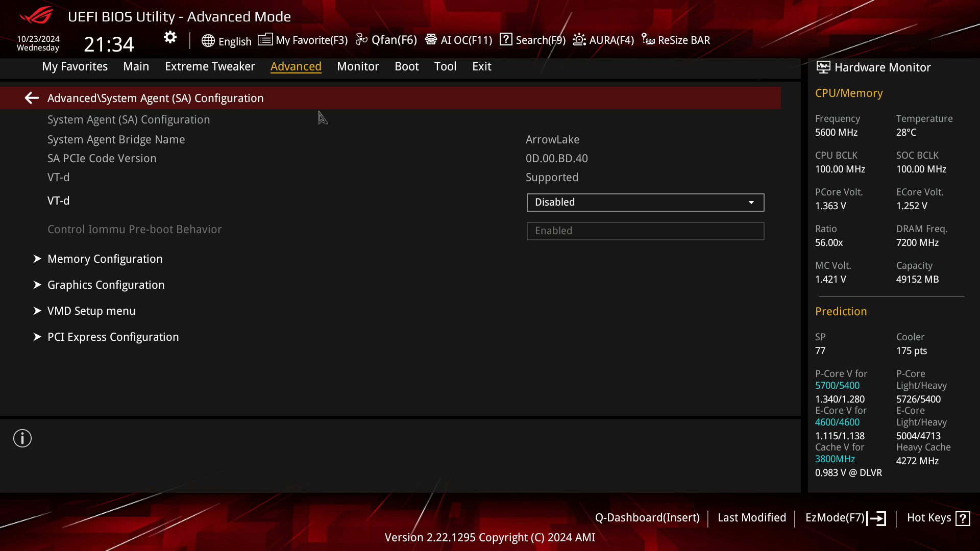Open My Favorite with the F3 icon
The width and height of the screenshot is (980, 551).
265,39
